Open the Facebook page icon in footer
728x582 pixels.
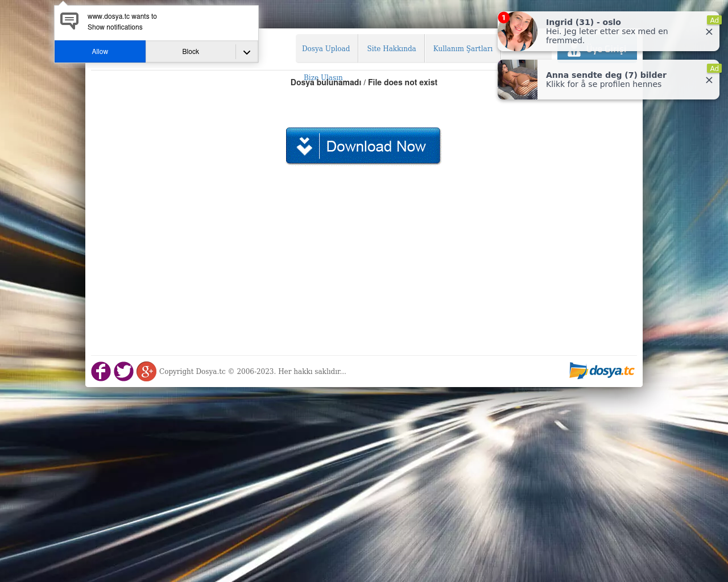click(101, 372)
